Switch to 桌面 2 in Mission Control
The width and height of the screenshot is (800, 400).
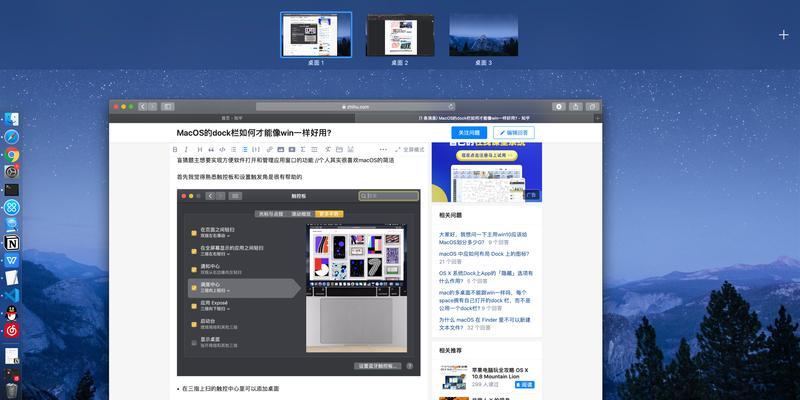400,35
